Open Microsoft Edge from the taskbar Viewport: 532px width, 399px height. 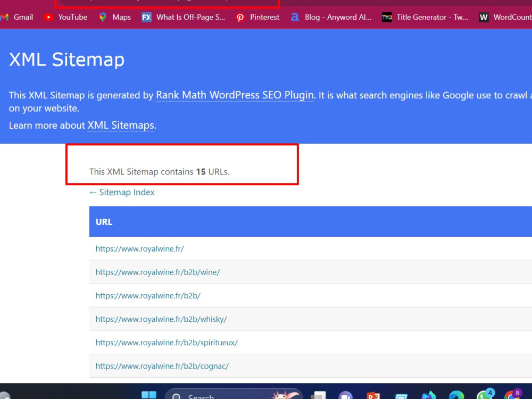(x=456, y=396)
